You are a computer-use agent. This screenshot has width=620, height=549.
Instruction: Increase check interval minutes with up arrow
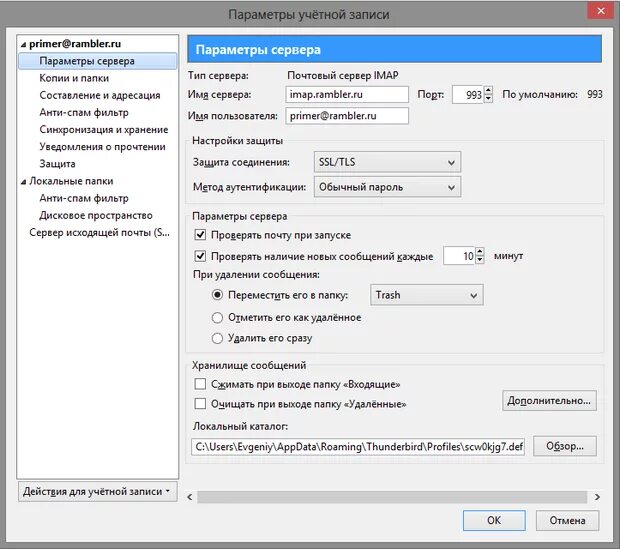(x=480, y=252)
